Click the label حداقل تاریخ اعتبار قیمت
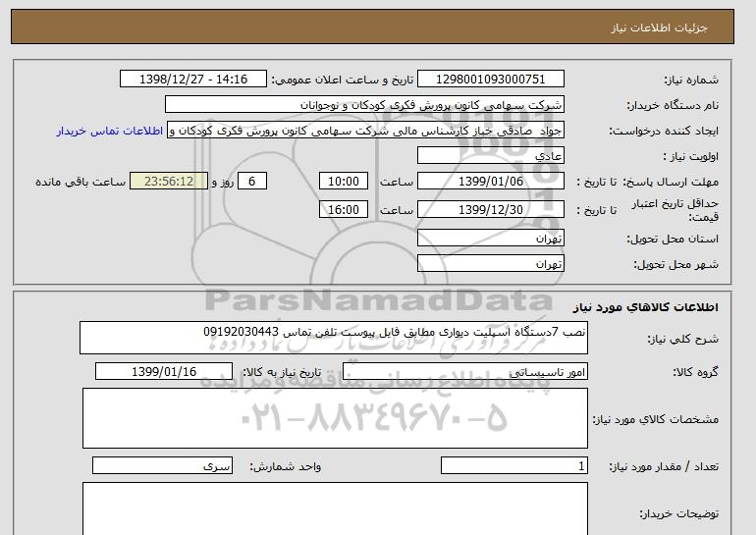 click(675, 210)
